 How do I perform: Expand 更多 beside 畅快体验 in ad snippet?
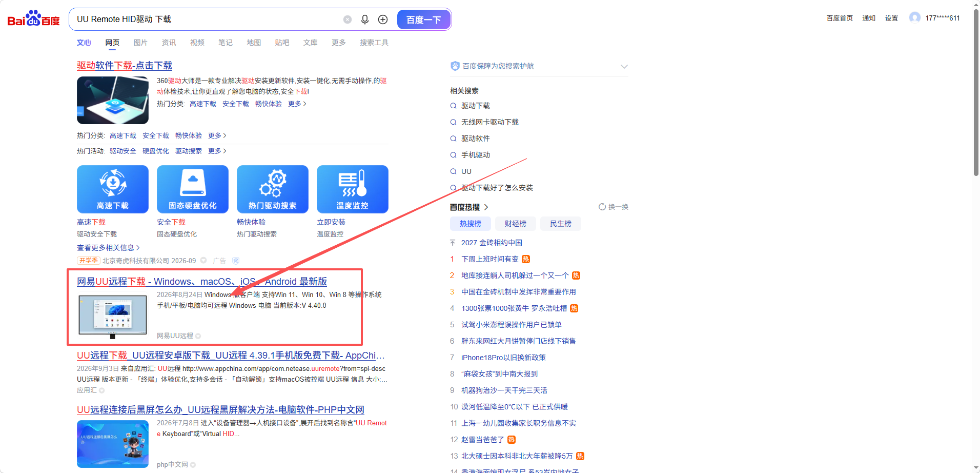[x=297, y=104]
